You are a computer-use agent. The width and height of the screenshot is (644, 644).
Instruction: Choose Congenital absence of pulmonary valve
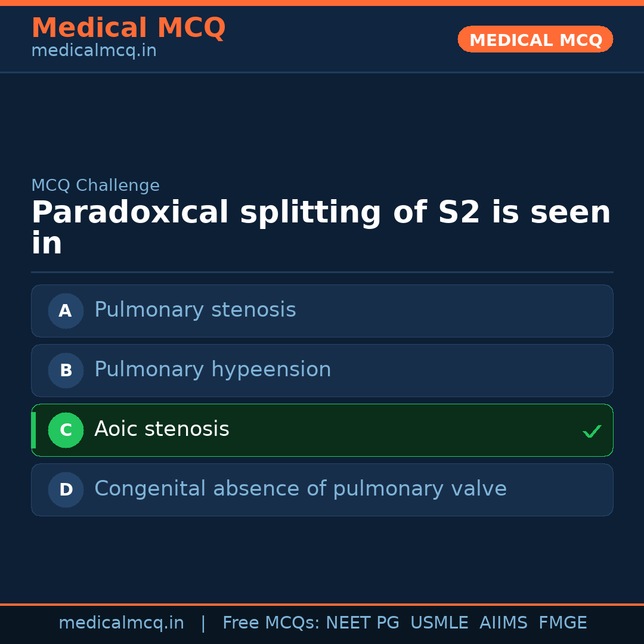300,489
